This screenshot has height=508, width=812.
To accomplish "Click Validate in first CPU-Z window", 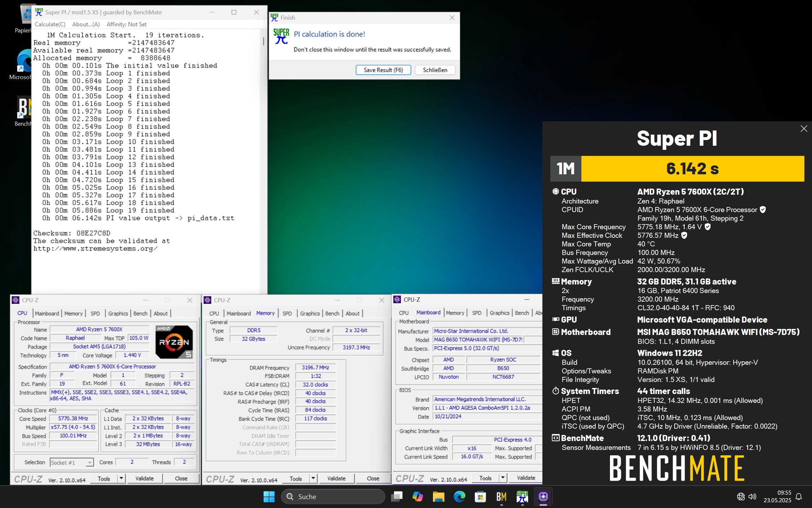I will tap(144, 478).
